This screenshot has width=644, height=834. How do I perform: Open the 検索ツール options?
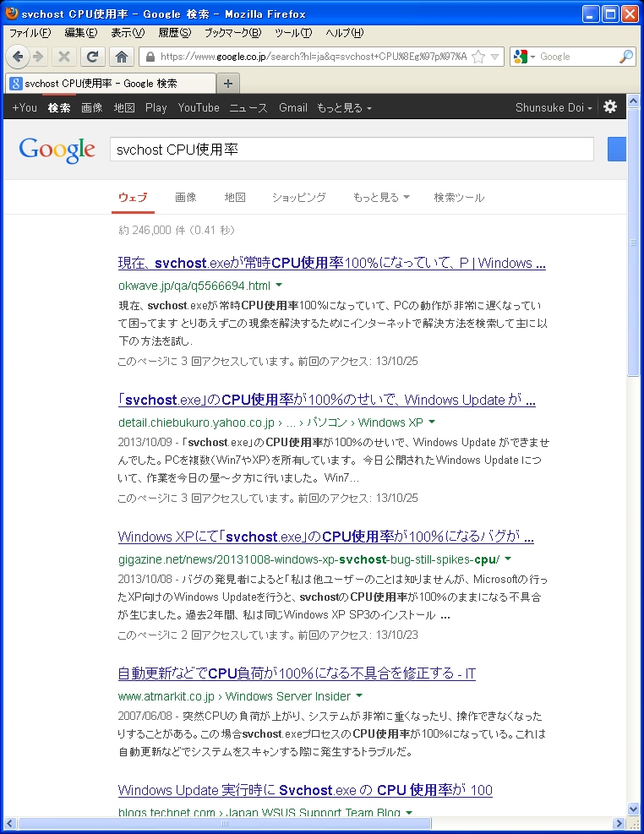459,197
